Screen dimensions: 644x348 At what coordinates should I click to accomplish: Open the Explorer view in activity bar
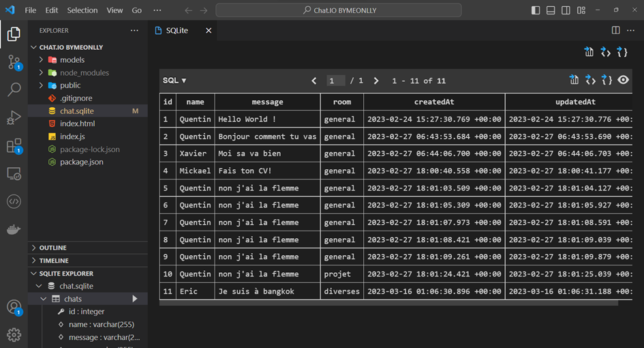(14, 34)
